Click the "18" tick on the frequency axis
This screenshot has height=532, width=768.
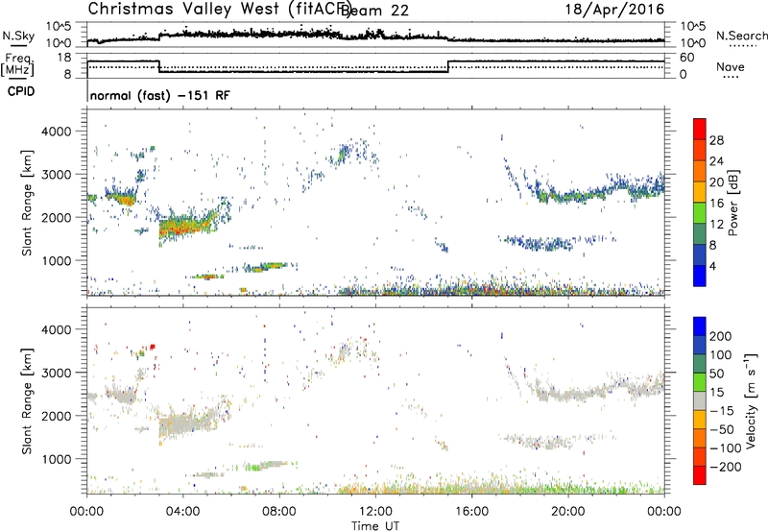(x=64, y=58)
